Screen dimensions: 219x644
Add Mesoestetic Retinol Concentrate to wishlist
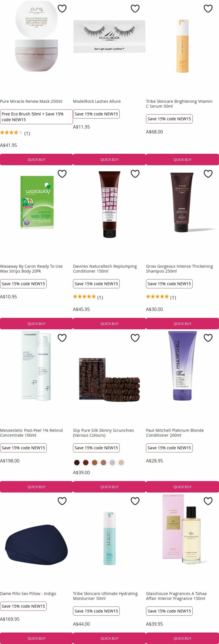(x=62, y=338)
